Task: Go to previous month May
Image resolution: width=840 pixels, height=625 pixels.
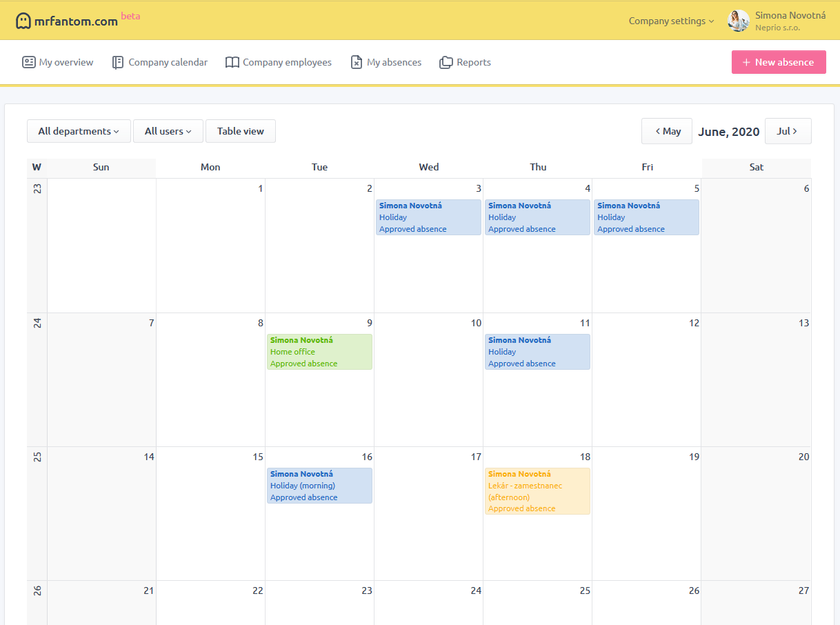Action: point(667,131)
